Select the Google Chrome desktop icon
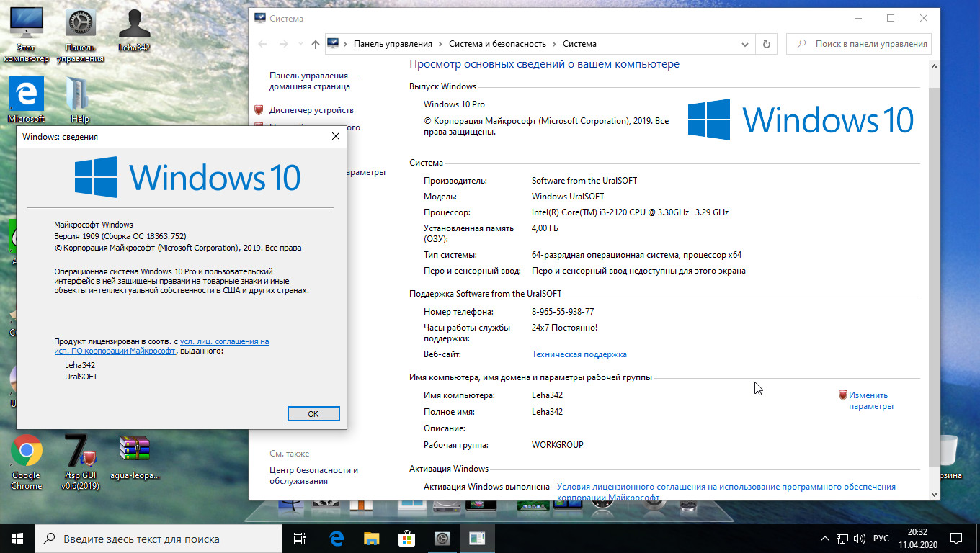Viewport: 980px width, 553px height. tap(27, 462)
